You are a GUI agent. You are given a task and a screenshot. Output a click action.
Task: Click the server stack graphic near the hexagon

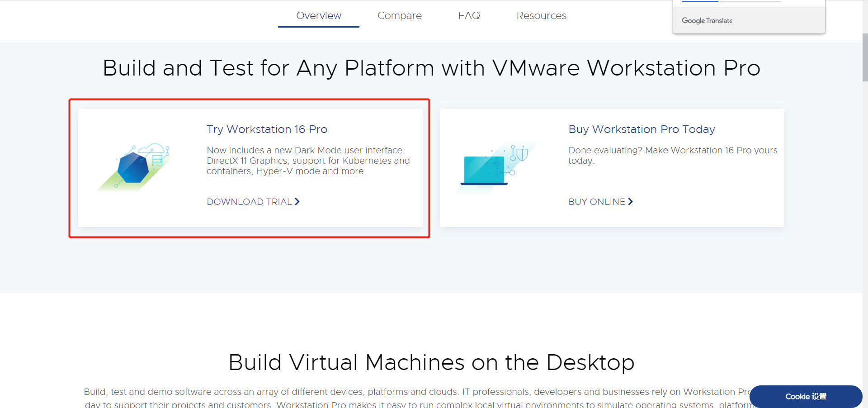[157, 161]
